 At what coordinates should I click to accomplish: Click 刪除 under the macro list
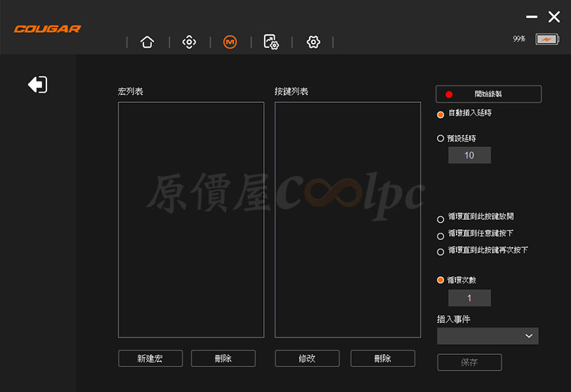coord(223,358)
